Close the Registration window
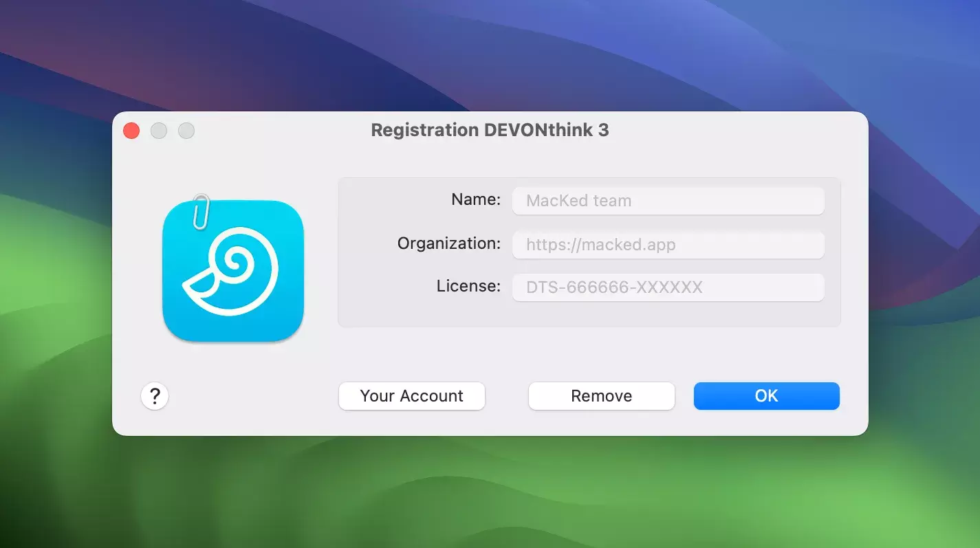 tap(131, 131)
